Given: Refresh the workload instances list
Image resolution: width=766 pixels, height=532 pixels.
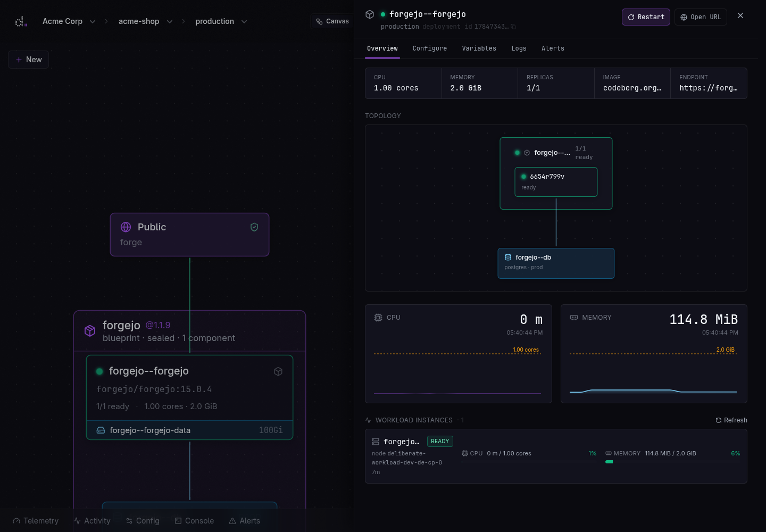Looking at the screenshot, I should click(731, 420).
